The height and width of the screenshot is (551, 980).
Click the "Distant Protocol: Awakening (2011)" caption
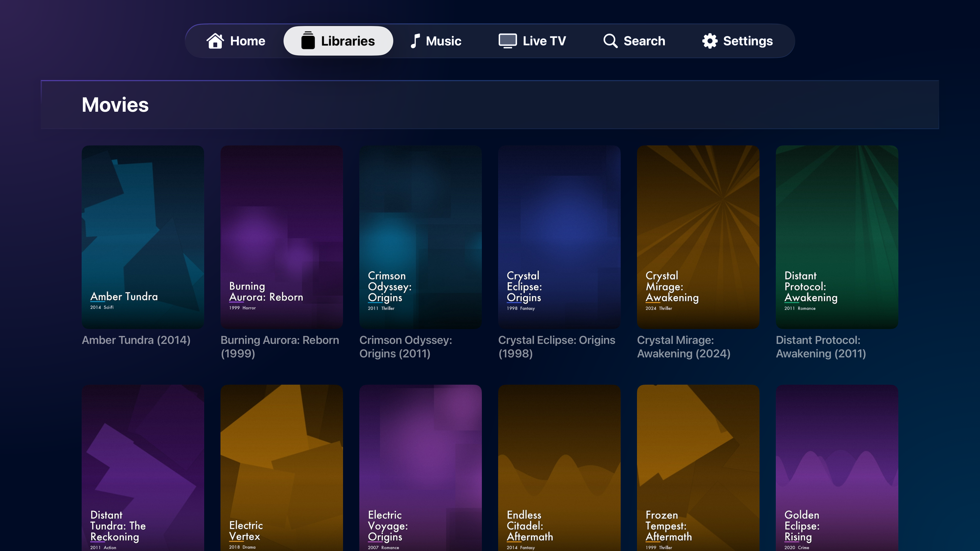821,347
